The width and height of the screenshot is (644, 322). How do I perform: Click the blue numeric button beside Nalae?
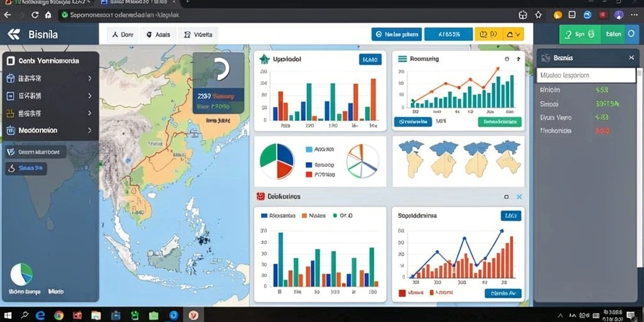(x=448, y=35)
